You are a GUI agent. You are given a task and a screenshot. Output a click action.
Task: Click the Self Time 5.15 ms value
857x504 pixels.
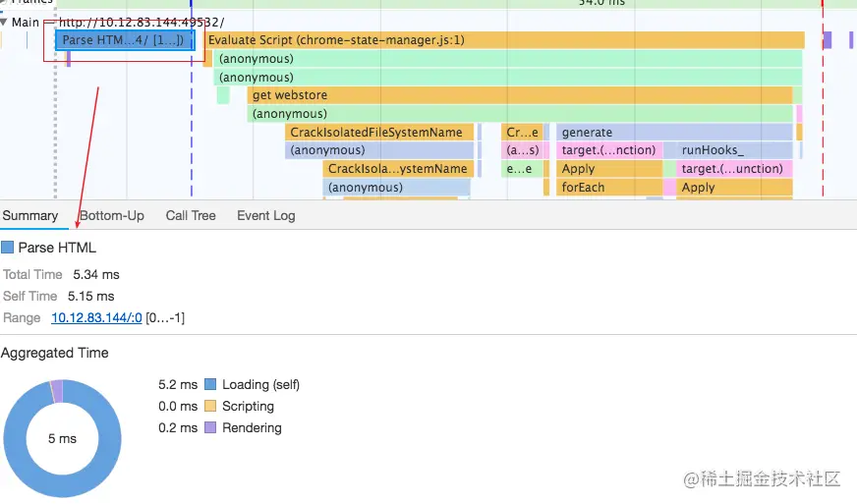point(90,297)
